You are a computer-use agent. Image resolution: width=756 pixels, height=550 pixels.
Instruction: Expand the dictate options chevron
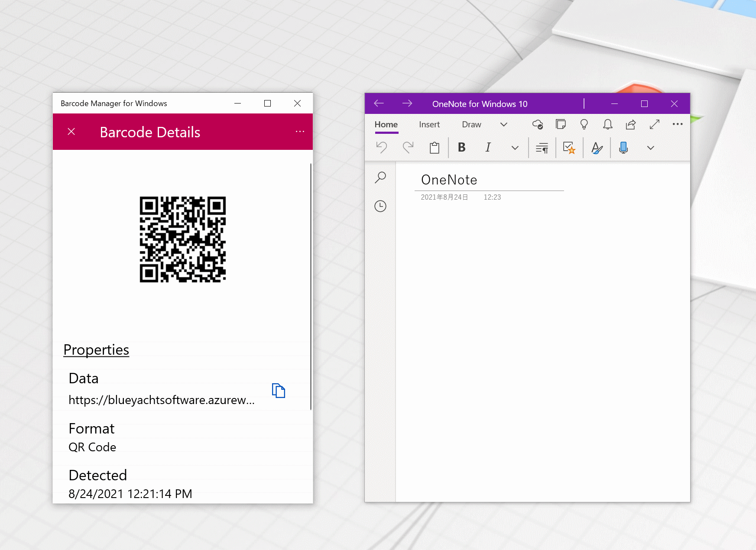[651, 148]
